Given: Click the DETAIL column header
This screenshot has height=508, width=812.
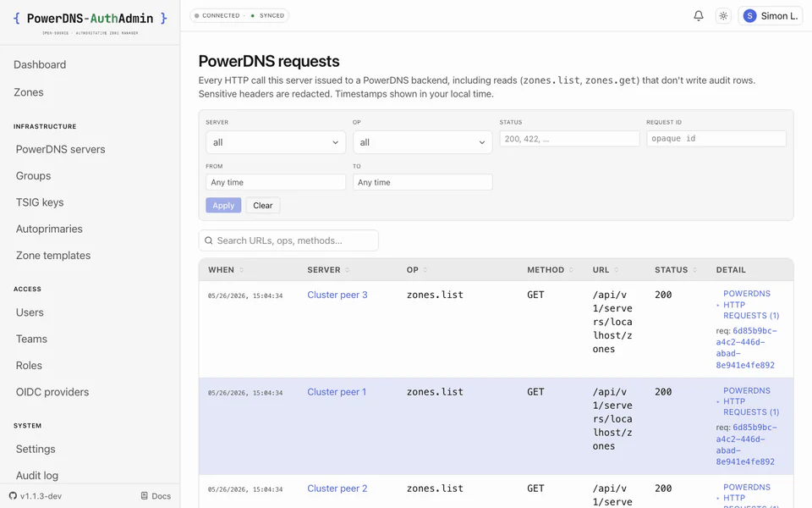Looking at the screenshot, I should (731, 270).
